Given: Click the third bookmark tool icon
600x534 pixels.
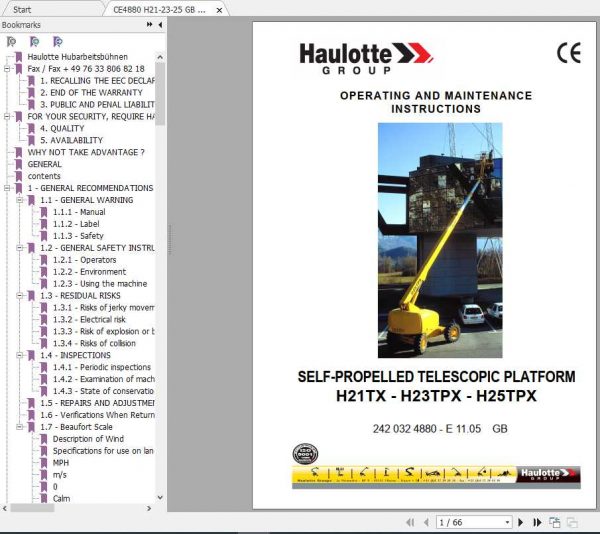Looking at the screenshot, I should pos(57,42).
